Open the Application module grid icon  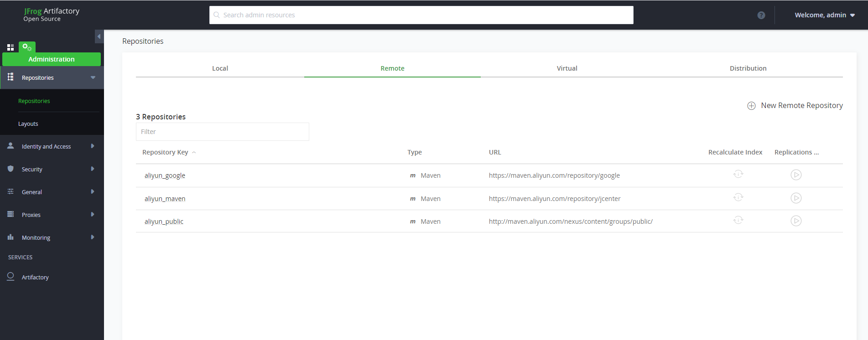(x=10, y=47)
